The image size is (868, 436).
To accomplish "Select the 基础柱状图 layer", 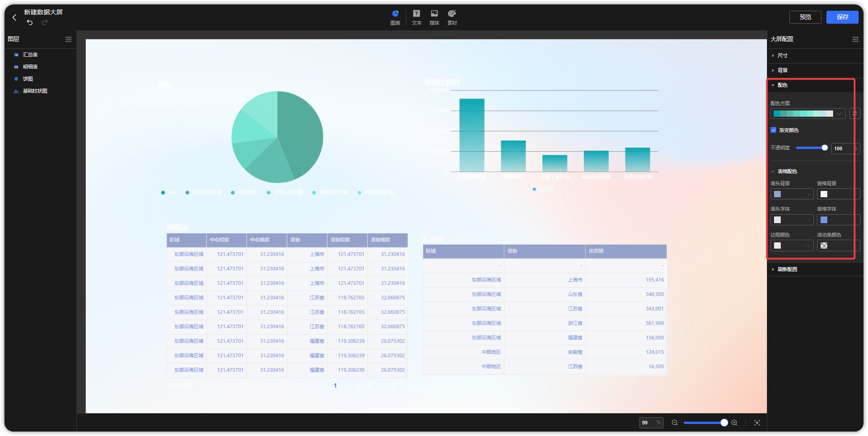I will pyautogui.click(x=35, y=91).
